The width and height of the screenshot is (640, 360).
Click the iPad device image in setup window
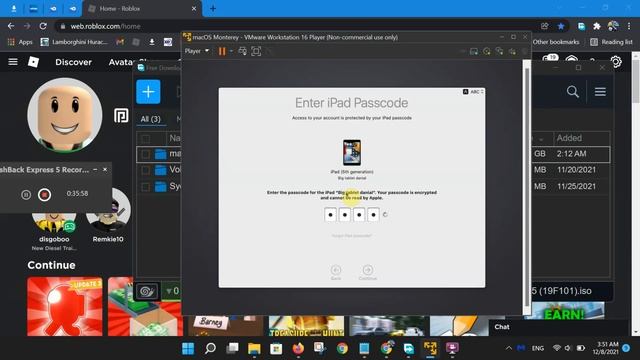point(352,152)
